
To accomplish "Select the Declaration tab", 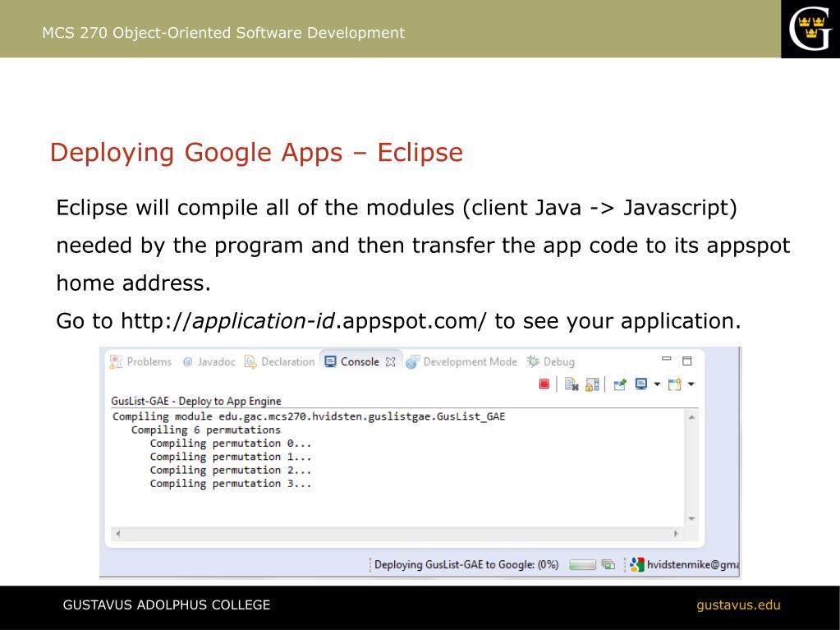I will pos(280,361).
